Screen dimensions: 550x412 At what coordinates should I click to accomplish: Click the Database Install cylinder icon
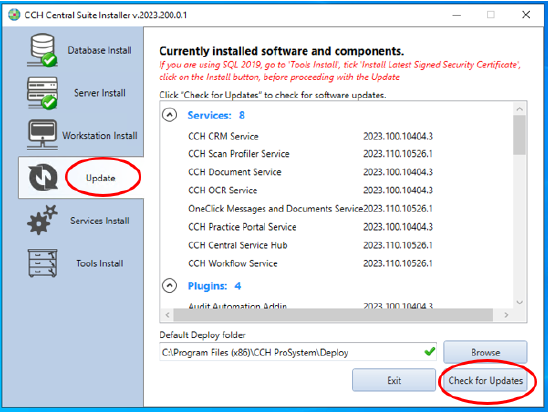[42, 50]
